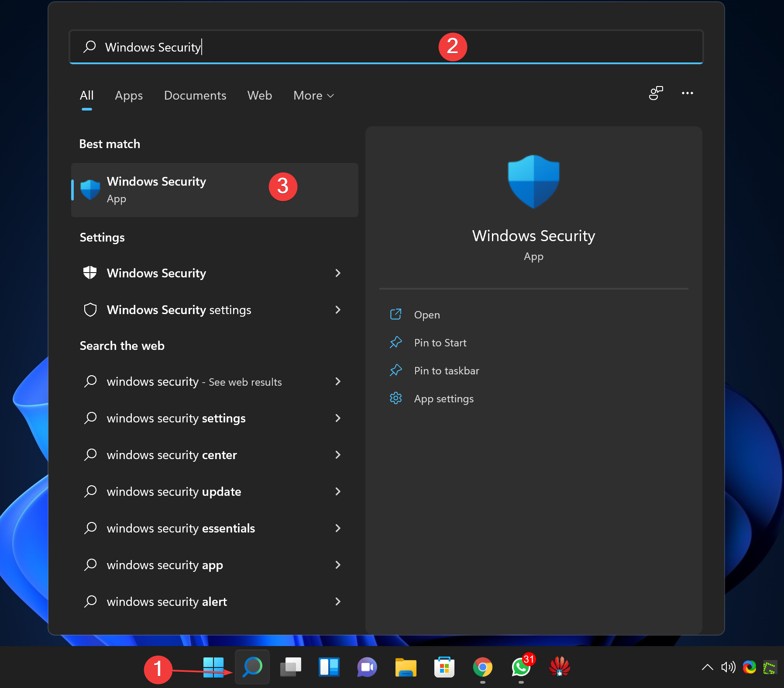Screen dimensions: 784x688
Task: Click the search magnifier icon in search box
Action: point(89,46)
